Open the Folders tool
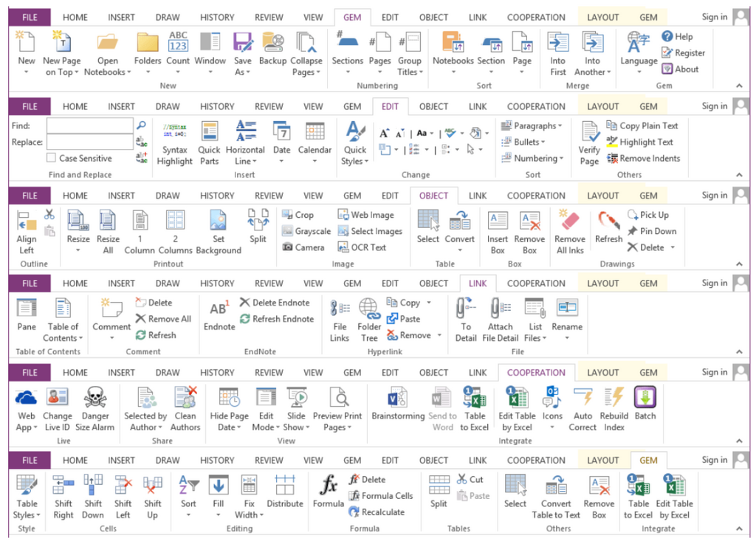756x544 pixels. 148,42
